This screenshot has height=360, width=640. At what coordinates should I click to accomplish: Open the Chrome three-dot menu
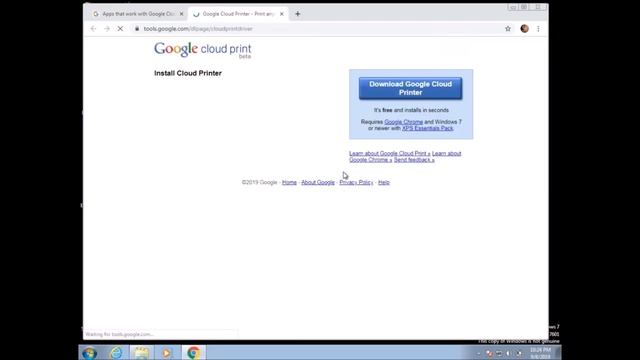click(x=538, y=29)
